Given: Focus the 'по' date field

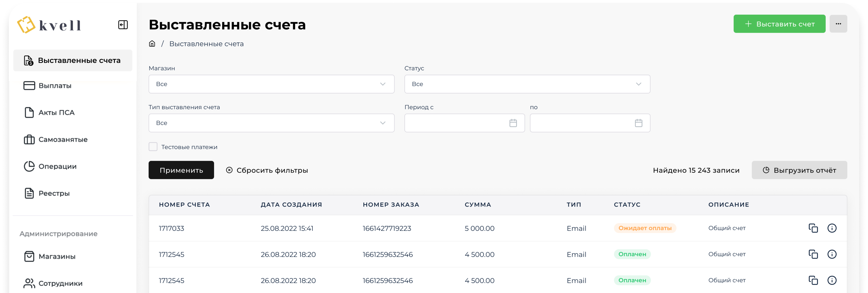Looking at the screenshot, I should [x=590, y=123].
